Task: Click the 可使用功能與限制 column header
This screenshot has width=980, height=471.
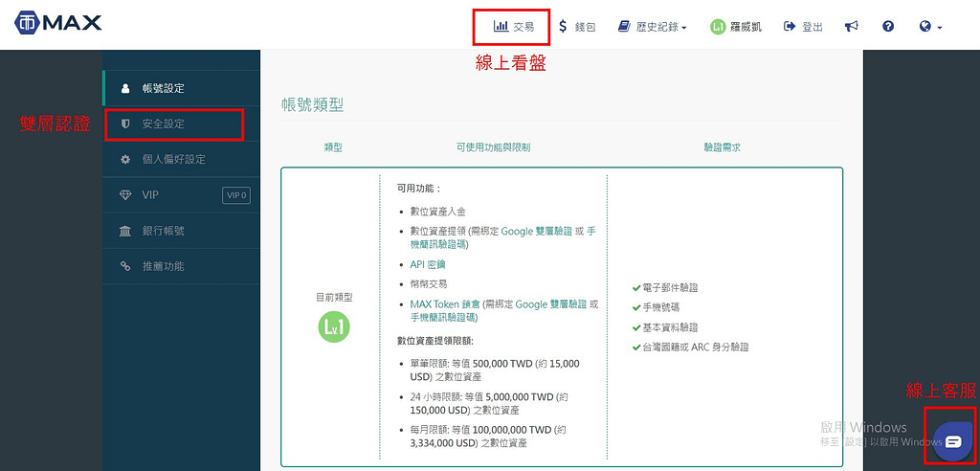Action: 494,147
